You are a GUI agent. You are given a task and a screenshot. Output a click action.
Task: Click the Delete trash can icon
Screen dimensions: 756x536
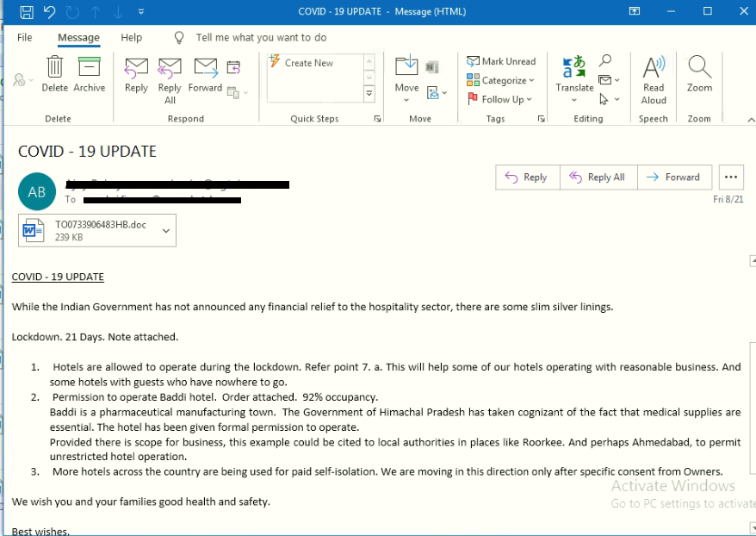54,69
